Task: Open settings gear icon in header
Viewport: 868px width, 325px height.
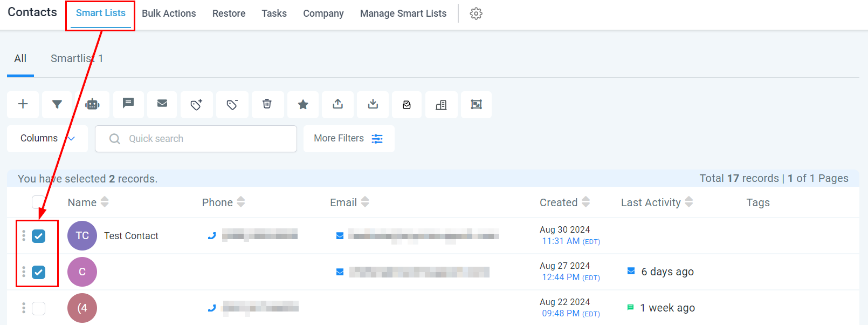Action: point(476,13)
